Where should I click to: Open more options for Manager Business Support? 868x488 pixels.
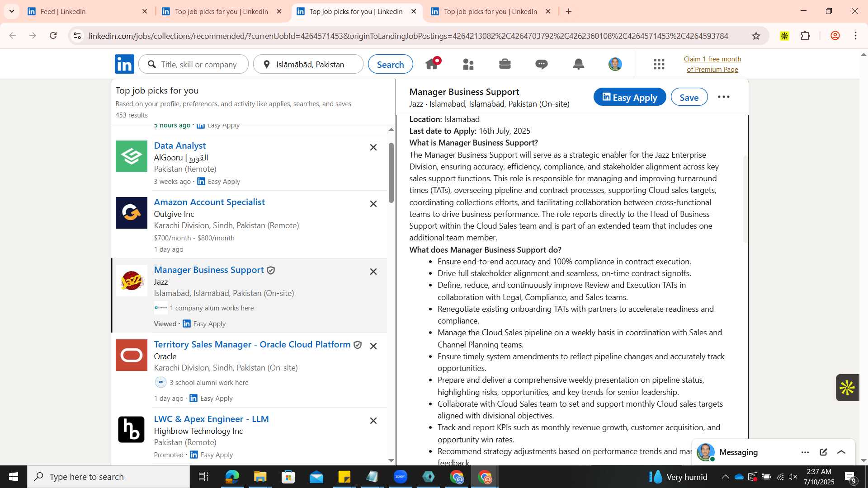(x=723, y=97)
